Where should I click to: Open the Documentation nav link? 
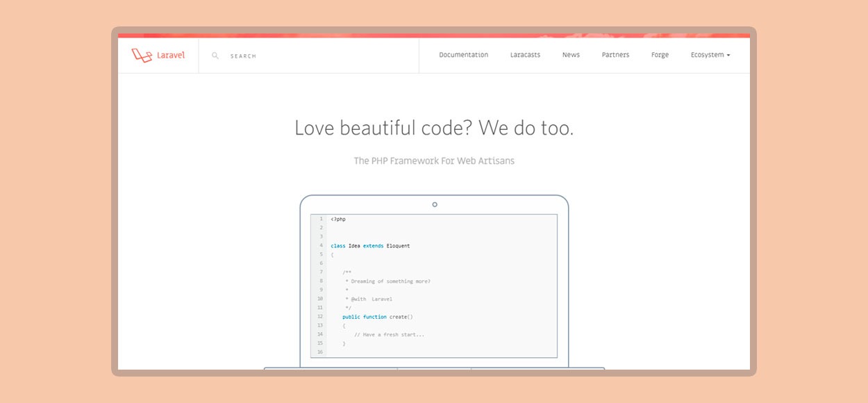tap(464, 55)
